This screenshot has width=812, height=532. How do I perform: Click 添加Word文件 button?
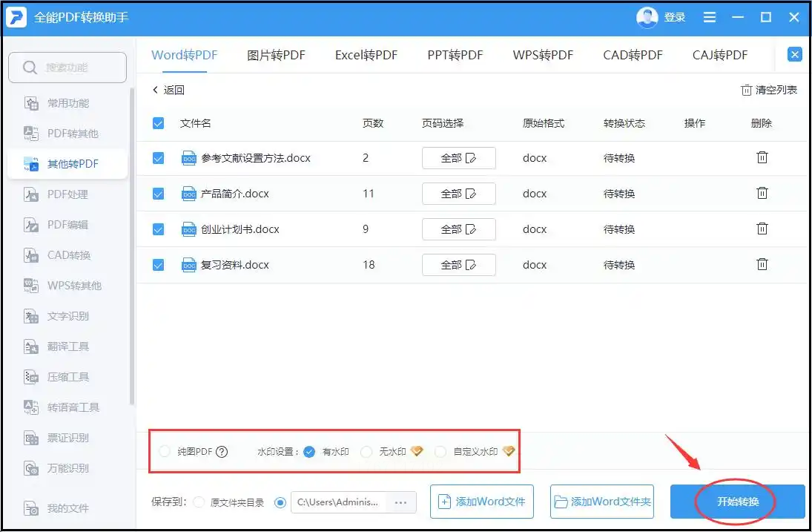point(481,502)
